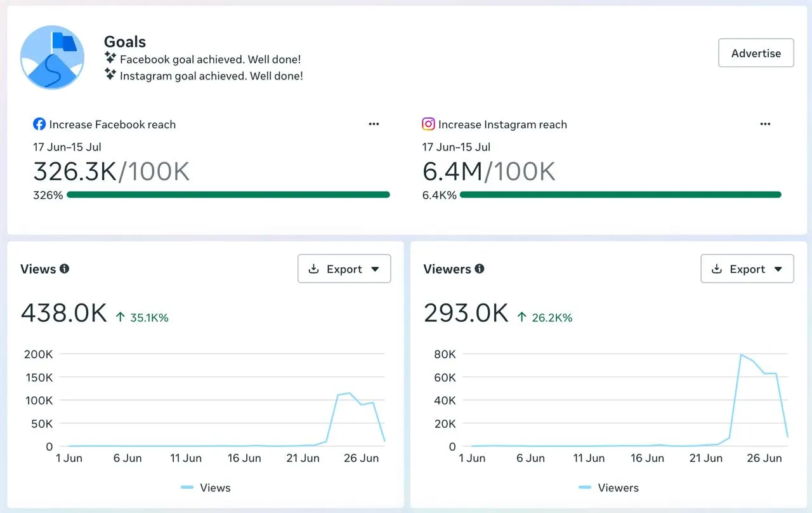This screenshot has width=812, height=513.
Task: Open the Instagram reach goal options menu
Action: click(x=765, y=124)
